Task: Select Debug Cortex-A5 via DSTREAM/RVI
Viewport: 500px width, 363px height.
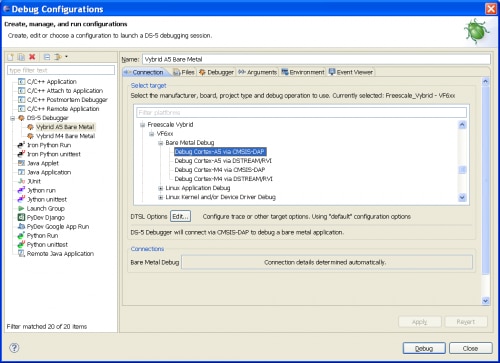Action: tap(223, 161)
